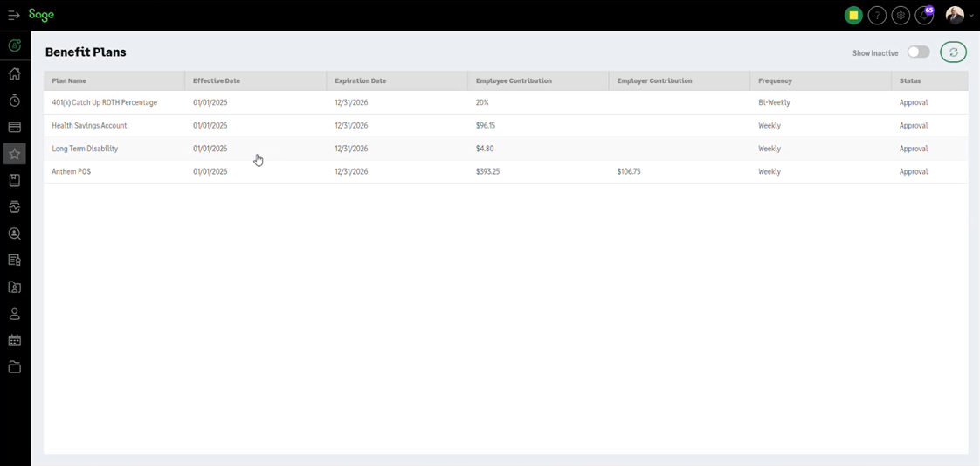The height and width of the screenshot is (466, 980).
Task: Open the 401(k) Catch Up ROTH Percentage plan
Action: tap(105, 102)
